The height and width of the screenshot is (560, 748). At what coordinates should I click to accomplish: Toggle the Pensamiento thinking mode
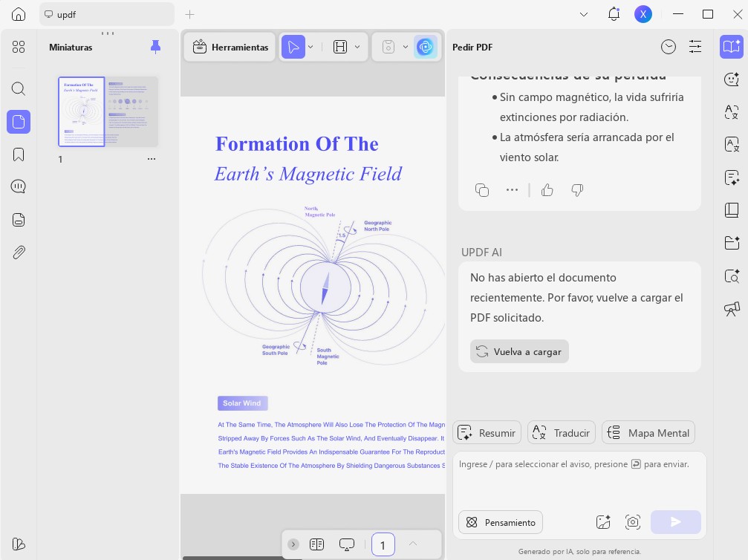(x=501, y=522)
